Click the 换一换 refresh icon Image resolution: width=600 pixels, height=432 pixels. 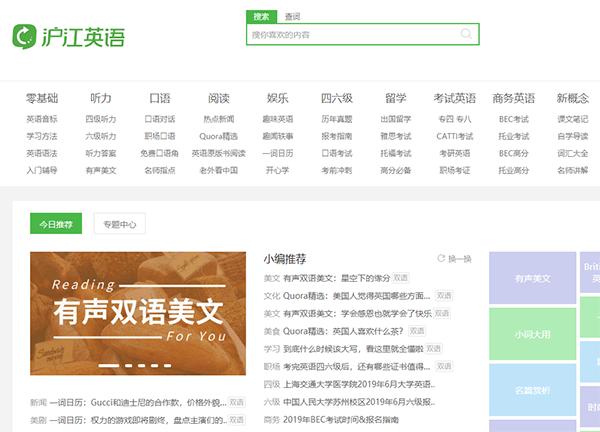pyautogui.click(x=441, y=259)
